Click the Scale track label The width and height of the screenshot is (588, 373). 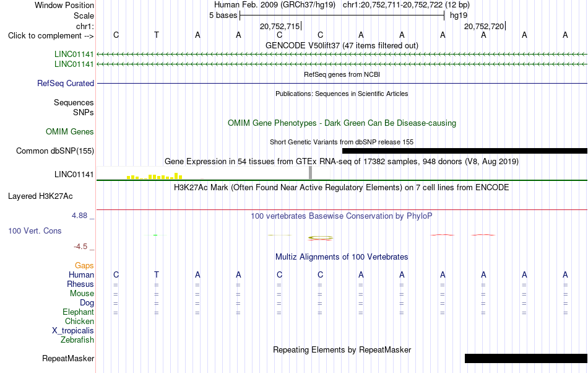pyautogui.click(x=84, y=15)
